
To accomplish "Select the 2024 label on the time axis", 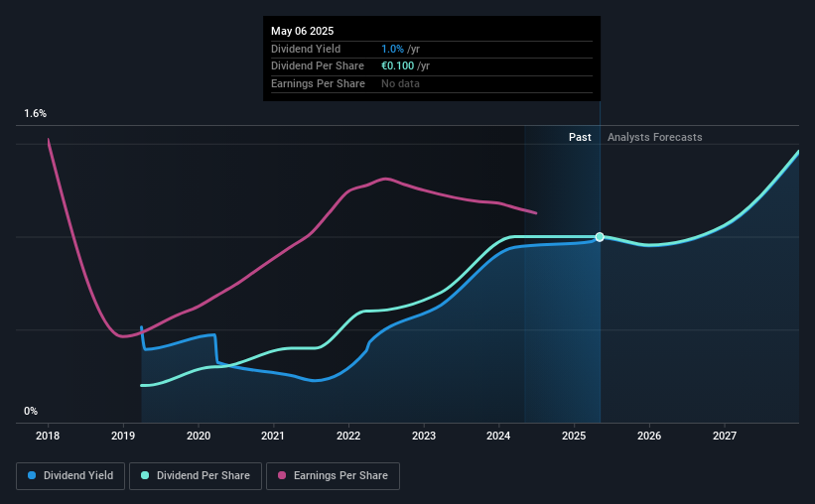I will click(x=498, y=436).
